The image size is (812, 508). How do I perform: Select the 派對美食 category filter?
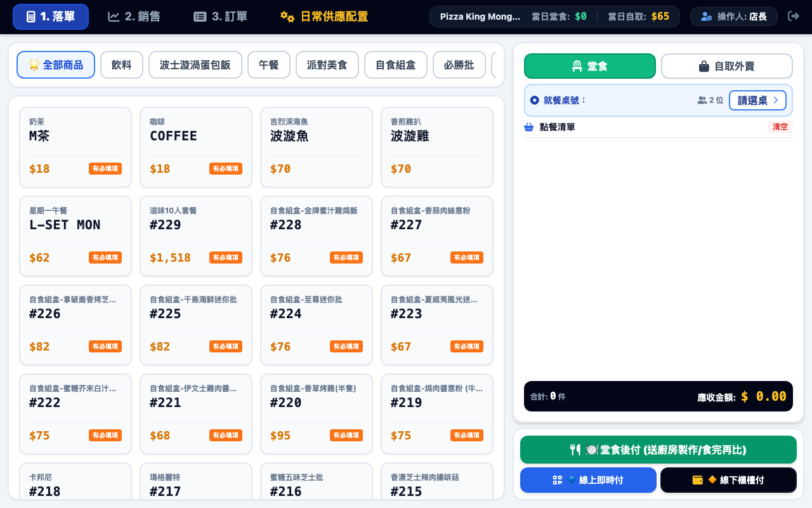(327, 65)
